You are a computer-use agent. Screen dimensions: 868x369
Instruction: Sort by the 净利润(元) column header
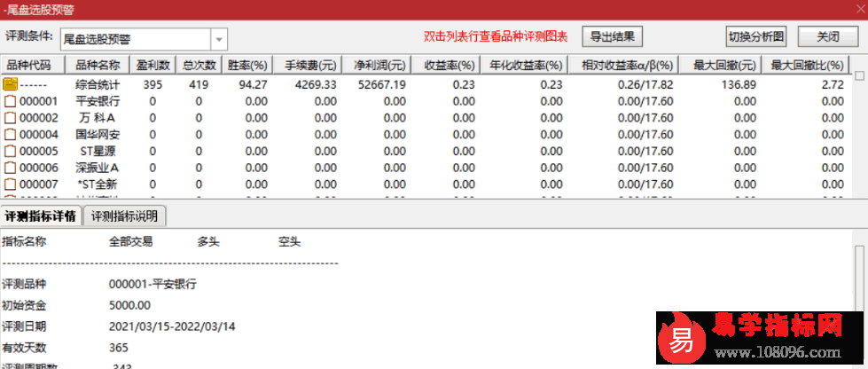coord(379,66)
